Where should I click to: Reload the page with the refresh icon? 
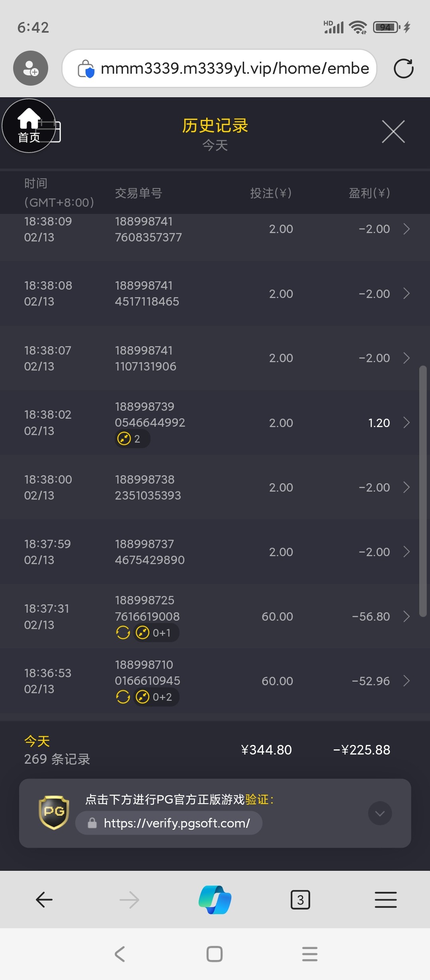[x=403, y=69]
